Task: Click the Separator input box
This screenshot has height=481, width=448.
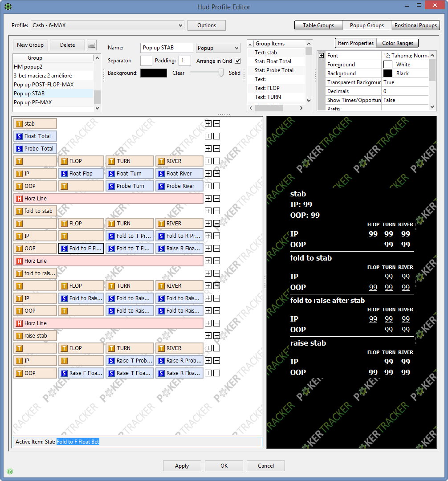Action: click(146, 61)
